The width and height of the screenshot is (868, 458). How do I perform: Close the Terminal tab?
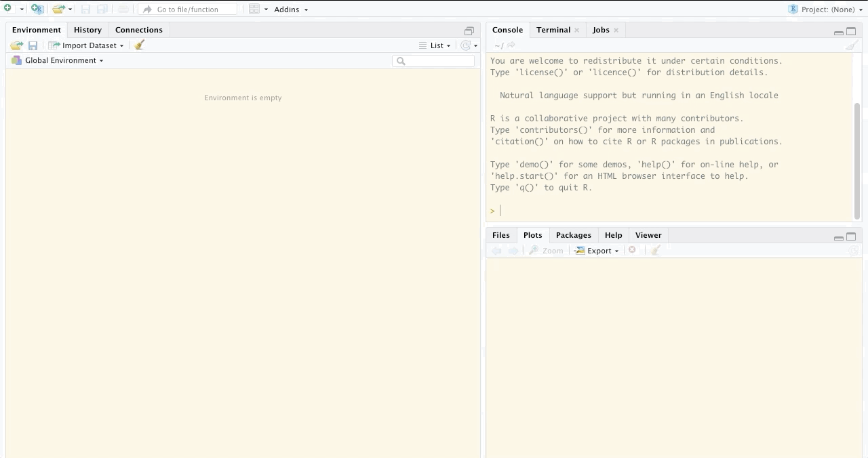click(x=576, y=30)
